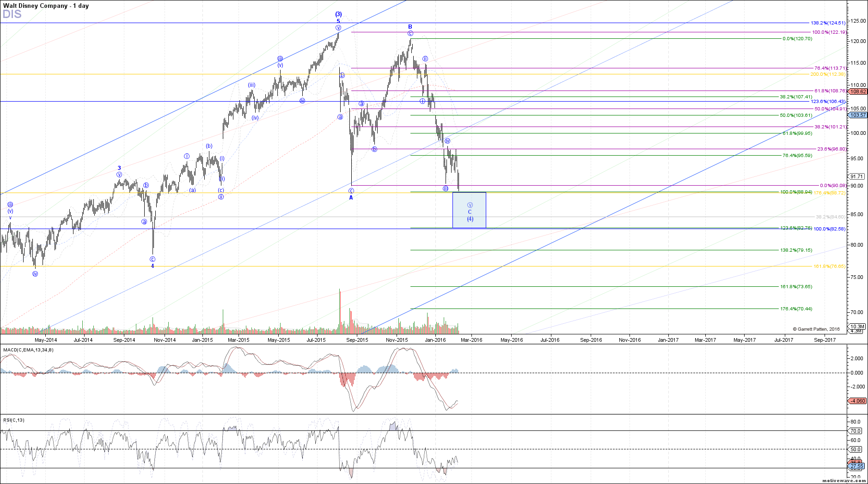Click the 103.57 price tag on axis
The width and height of the screenshot is (868, 484).
click(x=858, y=115)
